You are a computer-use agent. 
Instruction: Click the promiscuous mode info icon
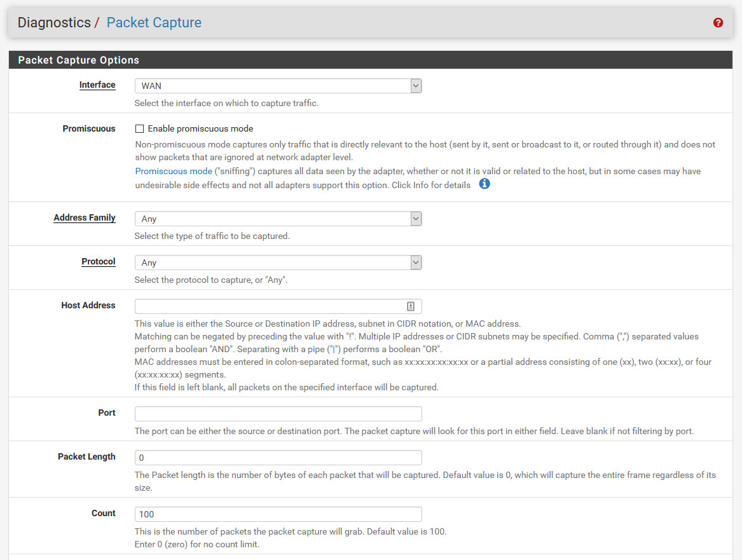(484, 184)
